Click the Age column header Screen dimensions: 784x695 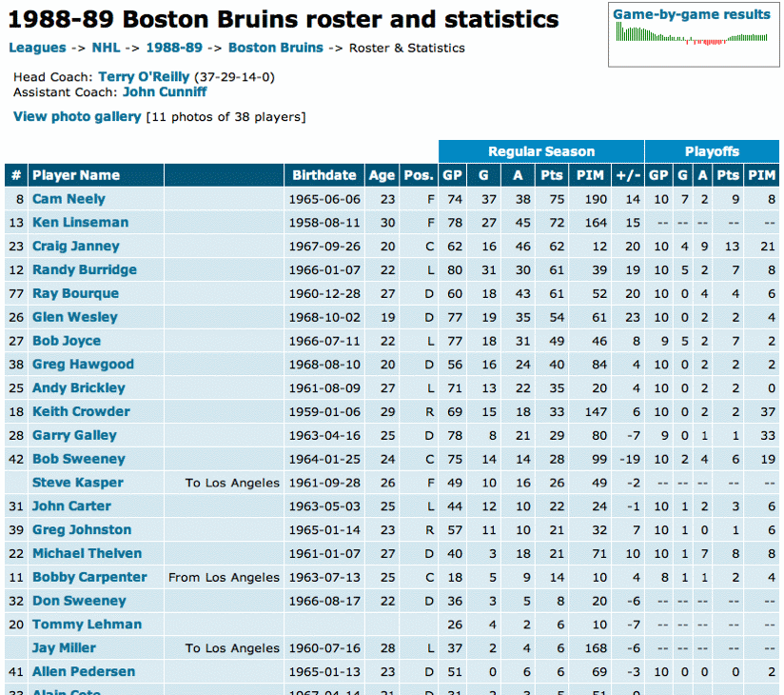[382, 175]
